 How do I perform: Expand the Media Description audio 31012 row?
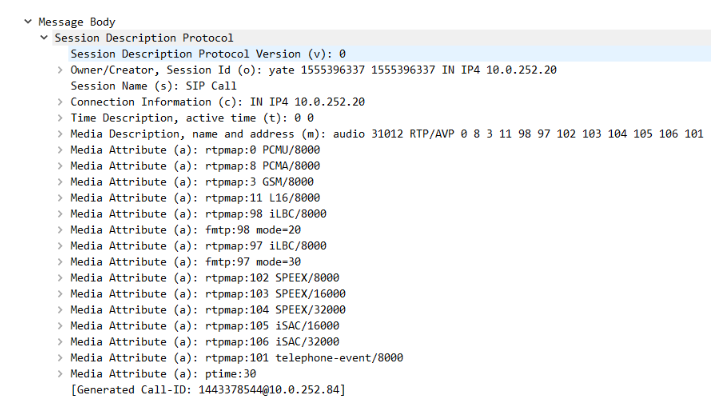pos(61,134)
